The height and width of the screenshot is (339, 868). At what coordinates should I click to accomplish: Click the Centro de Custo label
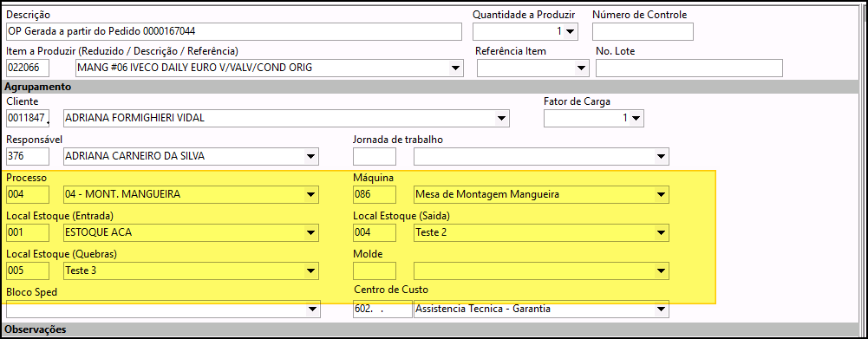(391, 290)
